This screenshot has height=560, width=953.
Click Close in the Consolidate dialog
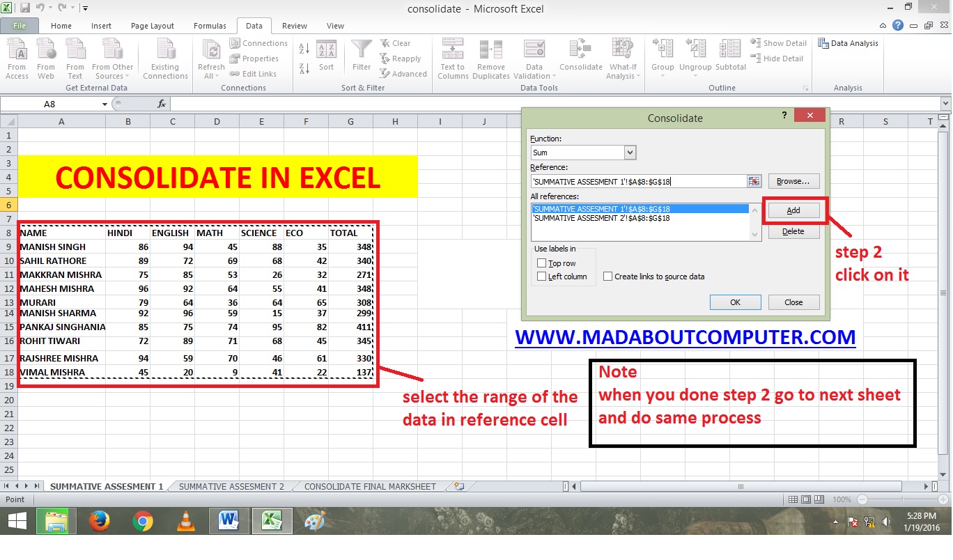pos(793,302)
